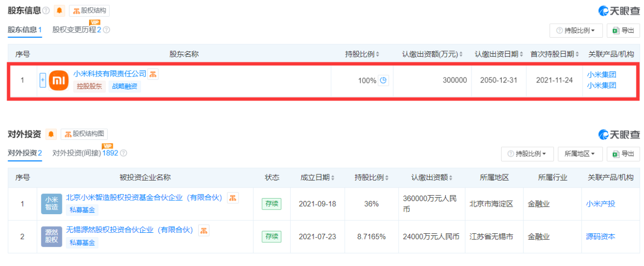Open the 股权结构 button in shareholder section
Screen dimensions: 644x266
coord(90,11)
